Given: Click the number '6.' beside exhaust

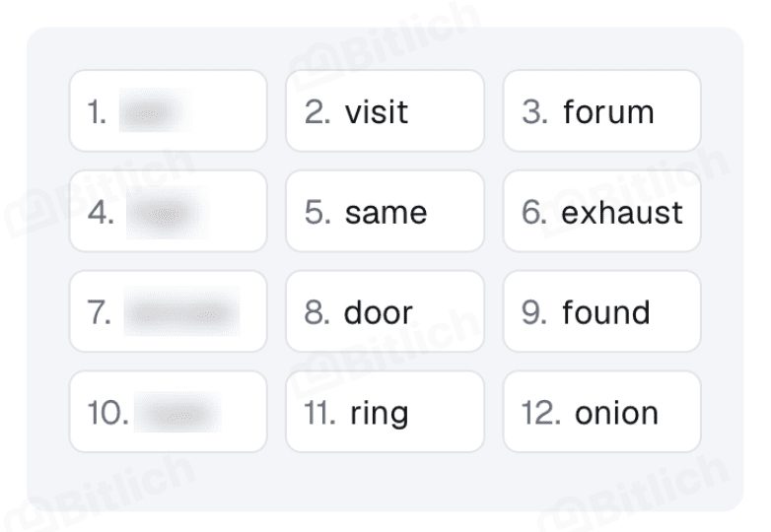Looking at the screenshot, I should click(x=534, y=212).
